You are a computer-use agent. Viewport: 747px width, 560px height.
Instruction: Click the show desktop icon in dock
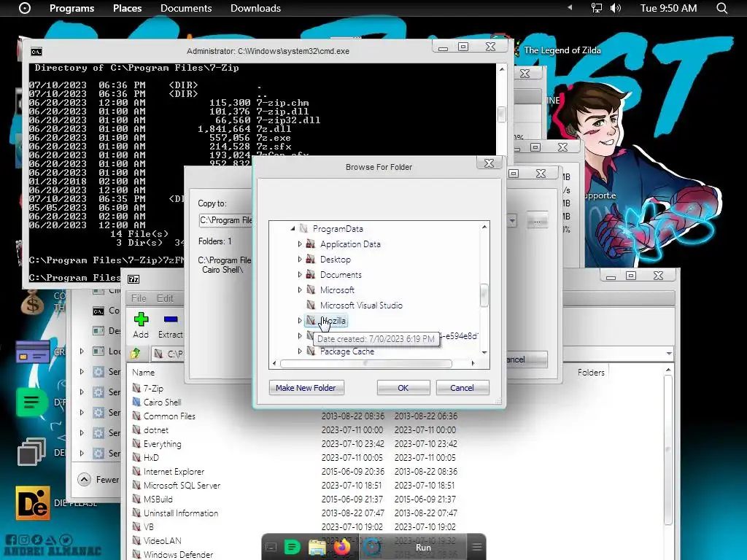(271, 547)
